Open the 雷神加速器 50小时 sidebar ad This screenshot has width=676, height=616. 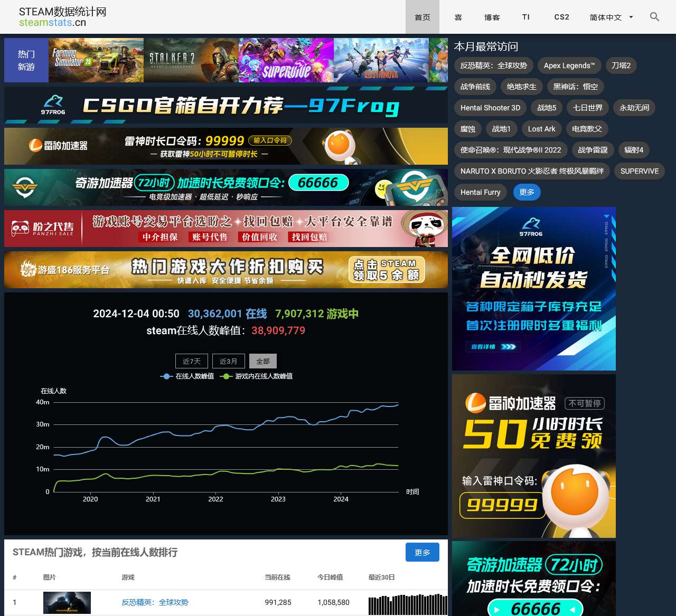534,456
